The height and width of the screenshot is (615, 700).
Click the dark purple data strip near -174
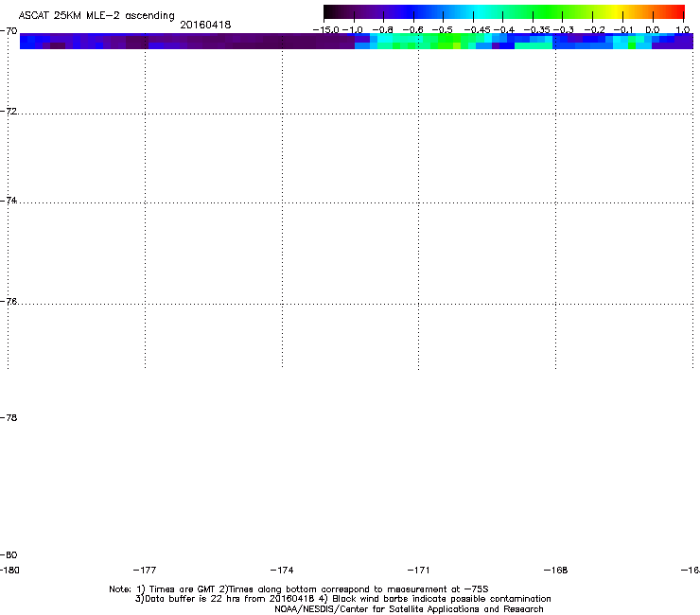(282, 41)
